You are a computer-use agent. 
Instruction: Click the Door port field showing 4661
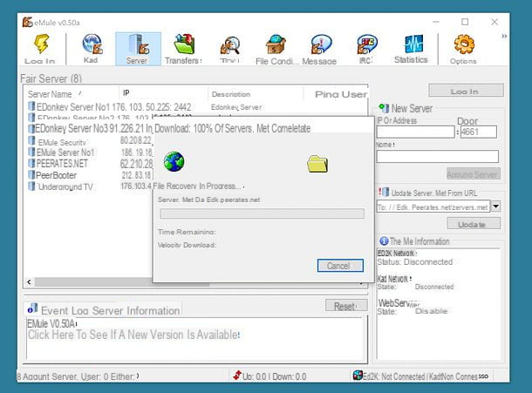click(479, 132)
